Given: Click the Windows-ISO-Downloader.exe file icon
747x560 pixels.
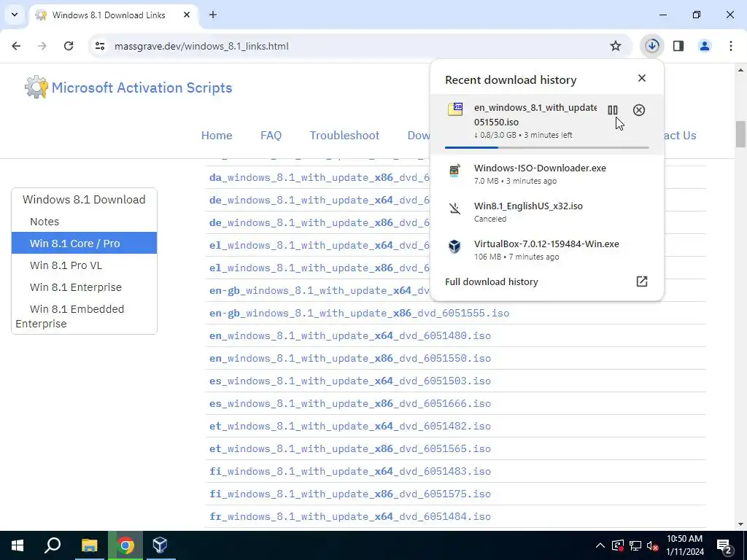Looking at the screenshot, I should pos(455,171).
